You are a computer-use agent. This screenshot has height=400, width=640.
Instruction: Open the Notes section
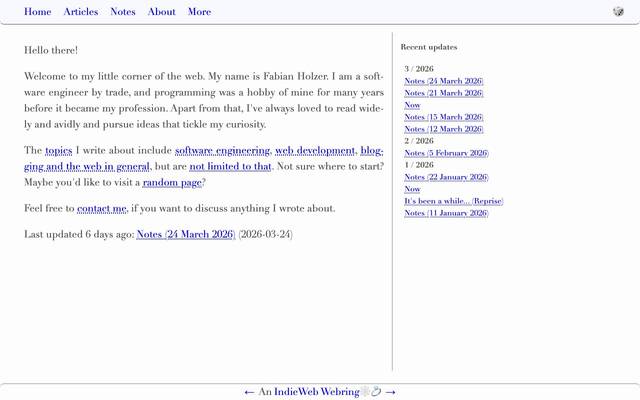click(x=123, y=12)
